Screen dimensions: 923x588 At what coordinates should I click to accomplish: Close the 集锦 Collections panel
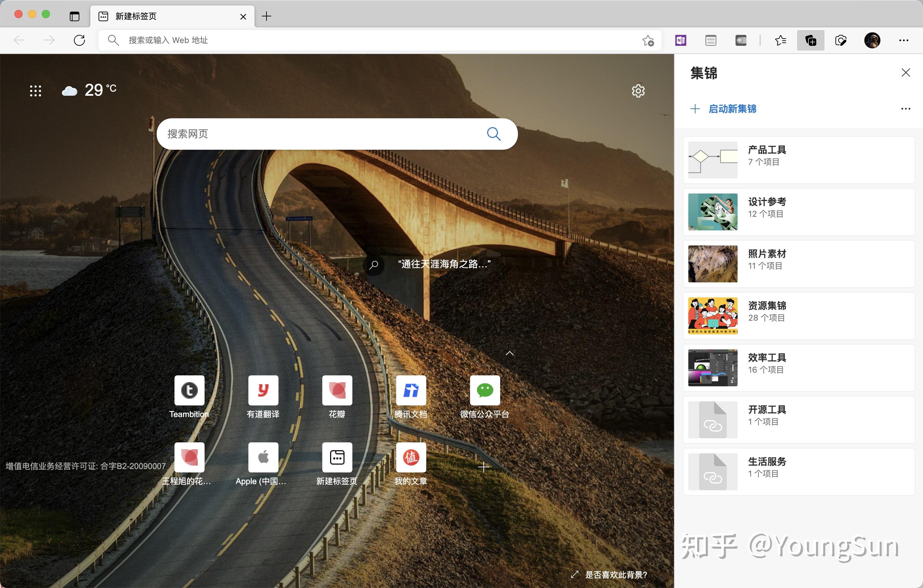[905, 72]
